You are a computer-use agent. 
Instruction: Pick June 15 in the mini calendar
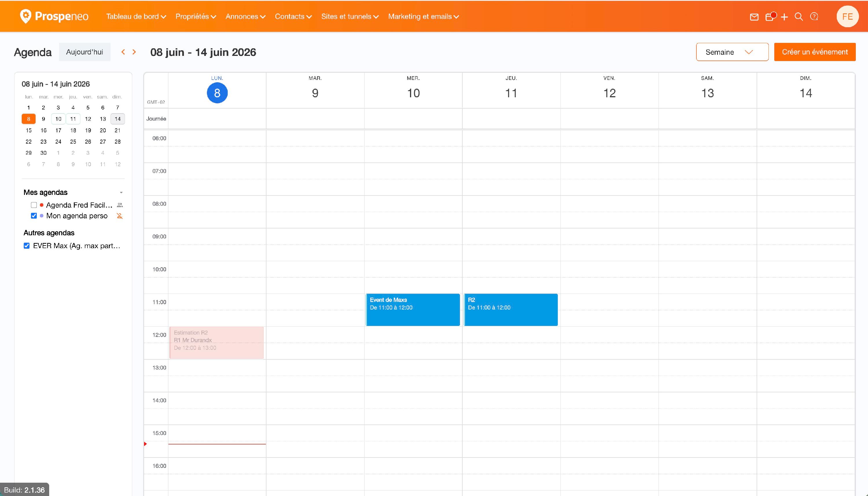pos(29,130)
